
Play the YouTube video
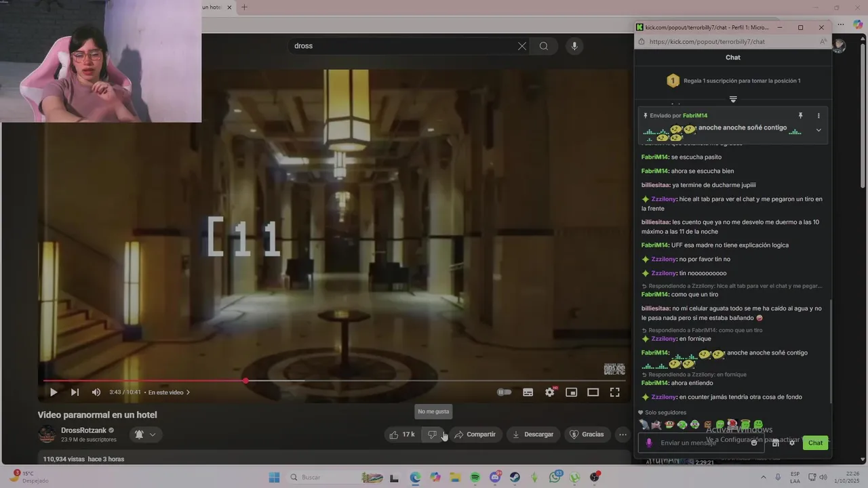[x=54, y=392]
